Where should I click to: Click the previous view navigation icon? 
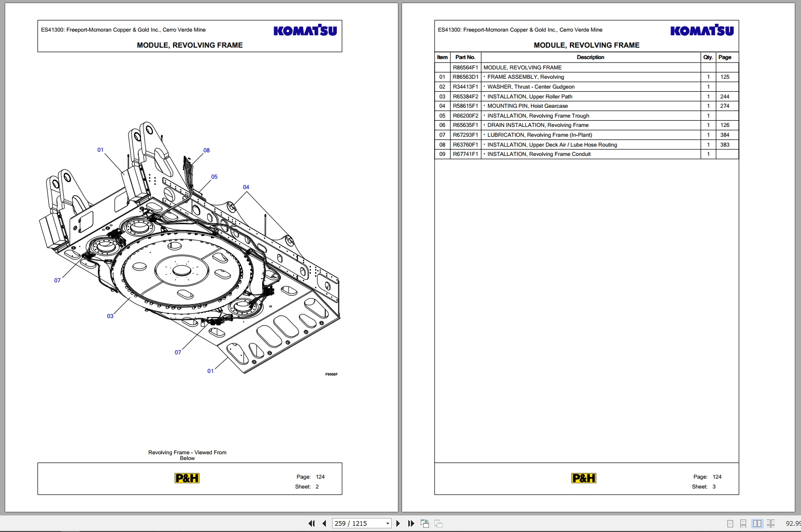click(x=425, y=523)
